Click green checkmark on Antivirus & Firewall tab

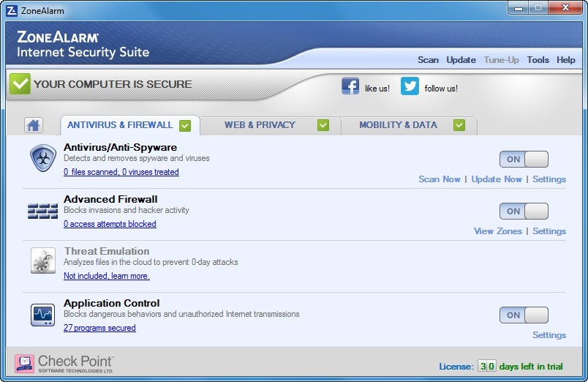tap(185, 126)
